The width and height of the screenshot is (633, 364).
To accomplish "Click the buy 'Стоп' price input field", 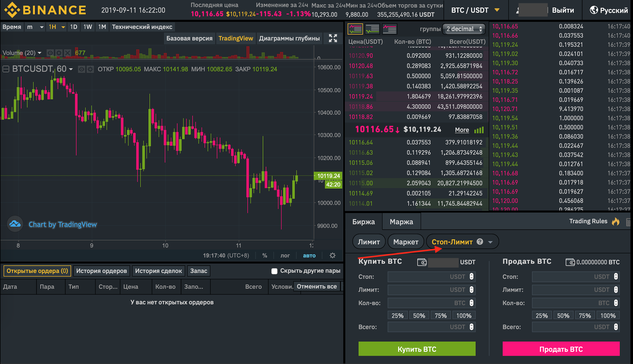I will (x=432, y=277).
